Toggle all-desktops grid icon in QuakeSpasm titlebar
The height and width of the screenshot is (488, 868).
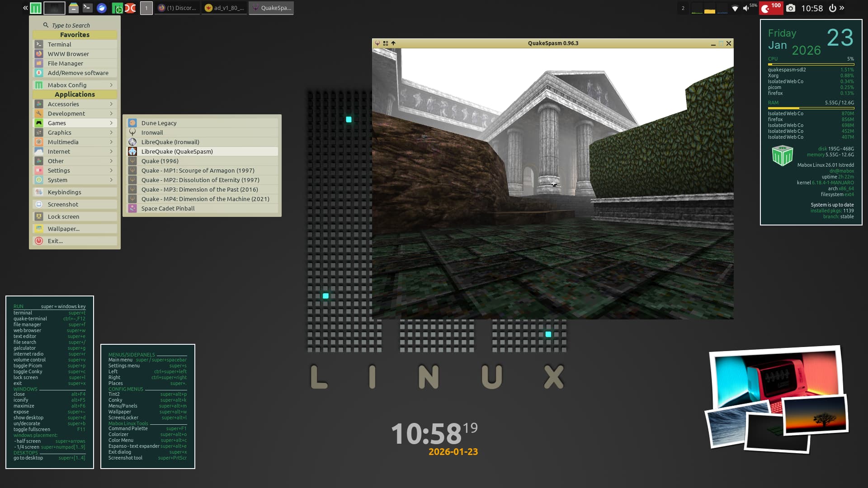(386, 43)
